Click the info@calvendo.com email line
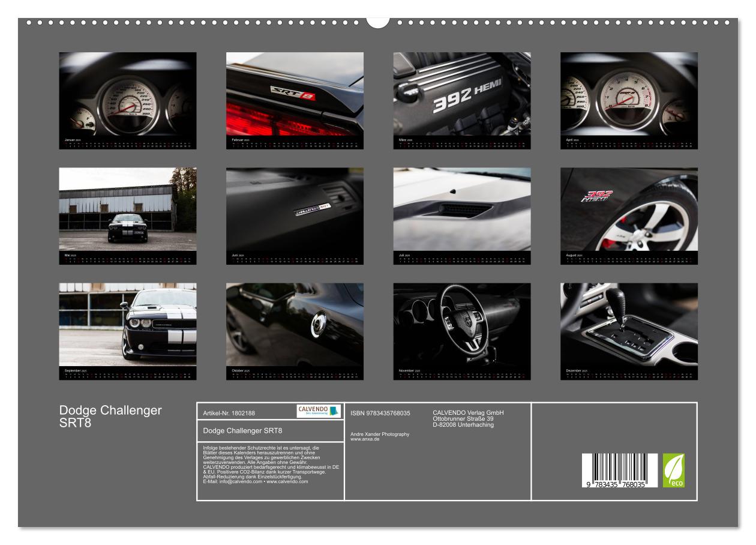The image size is (756, 545). tap(256, 481)
